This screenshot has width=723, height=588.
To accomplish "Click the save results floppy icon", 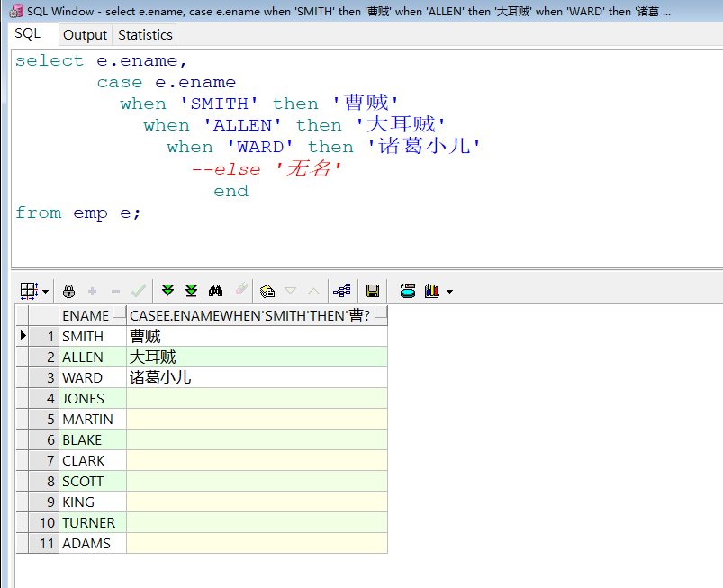I will click(x=373, y=291).
